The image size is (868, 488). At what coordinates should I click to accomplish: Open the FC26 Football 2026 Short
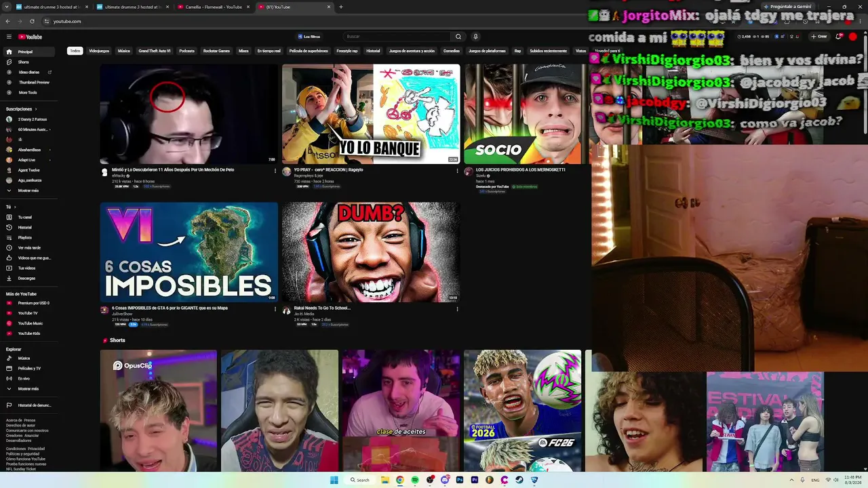[x=523, y=411]
